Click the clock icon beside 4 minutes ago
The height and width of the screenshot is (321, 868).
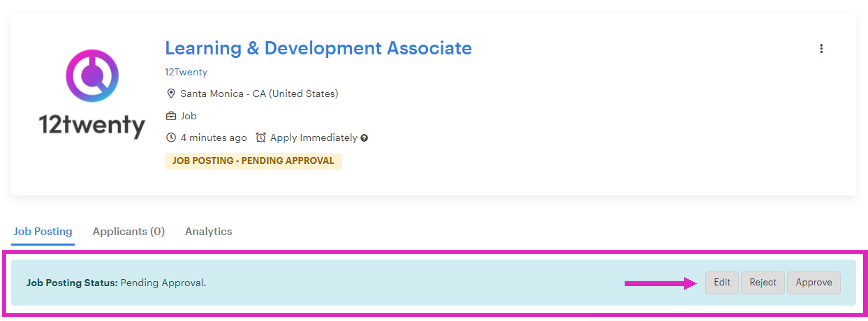(x=171, y=138)
